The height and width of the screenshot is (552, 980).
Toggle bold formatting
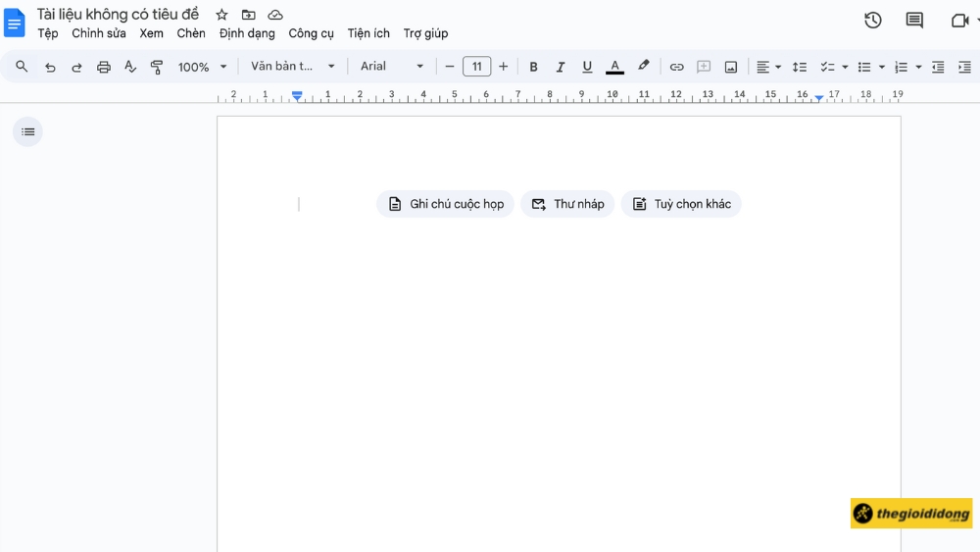(x=534, y=67)
